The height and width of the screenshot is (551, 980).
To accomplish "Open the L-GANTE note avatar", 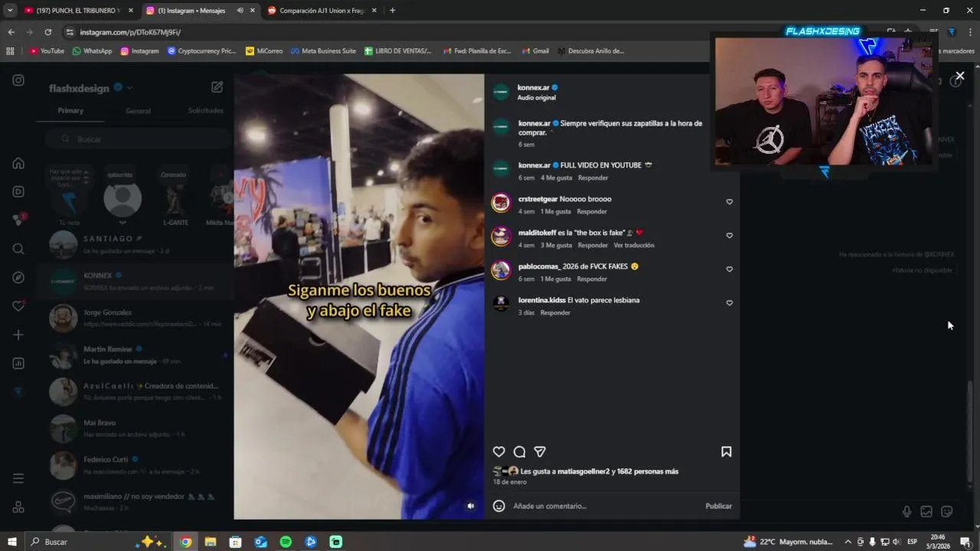I will (x=175, y=200).
